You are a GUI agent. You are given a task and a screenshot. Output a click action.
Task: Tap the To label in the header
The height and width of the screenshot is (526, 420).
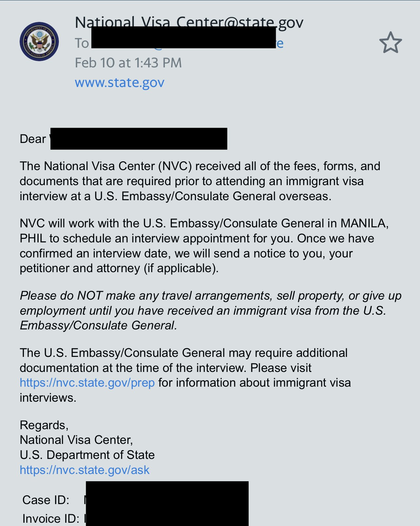click(82, 43)
